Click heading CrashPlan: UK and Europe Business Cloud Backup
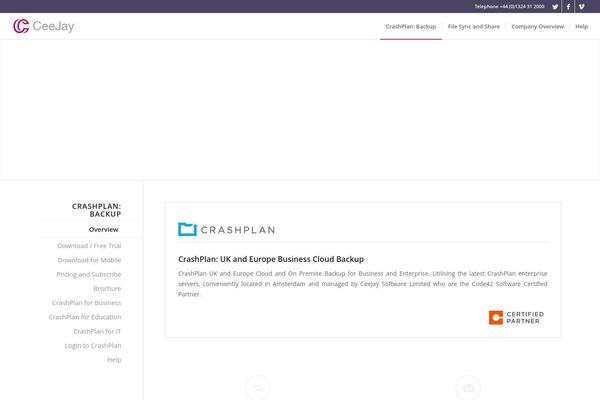The image size is (600, 400). click(271, 259)
